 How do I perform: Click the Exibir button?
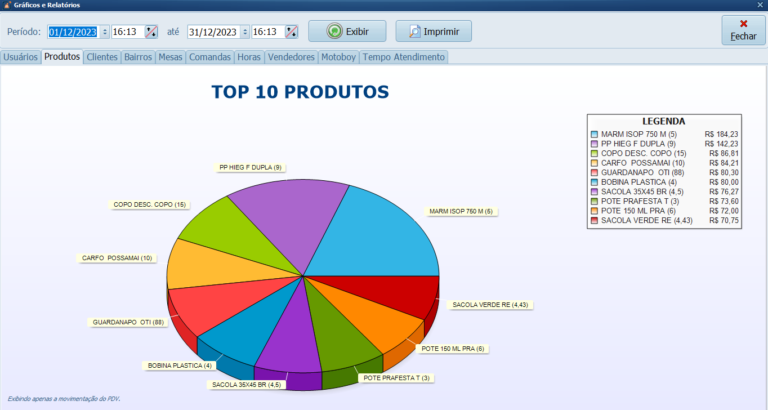pos(347,31)
